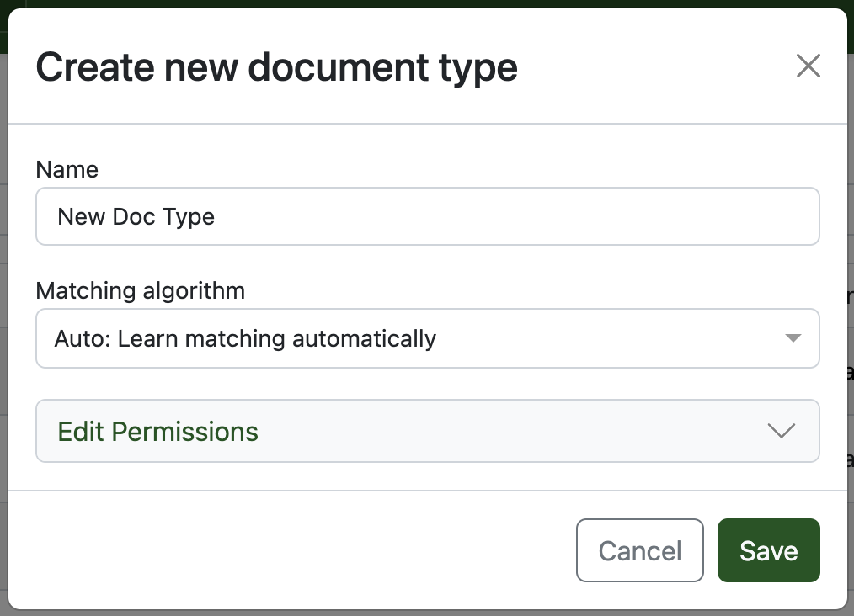The width and height of the screenshot is (854, 616).
Task: Click the green "Edit Permissions" text
Action: 157,431
